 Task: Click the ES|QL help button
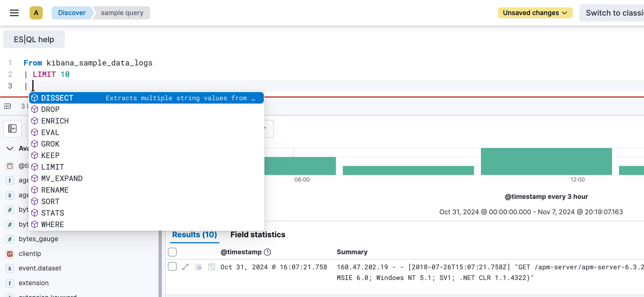[34, 39]
